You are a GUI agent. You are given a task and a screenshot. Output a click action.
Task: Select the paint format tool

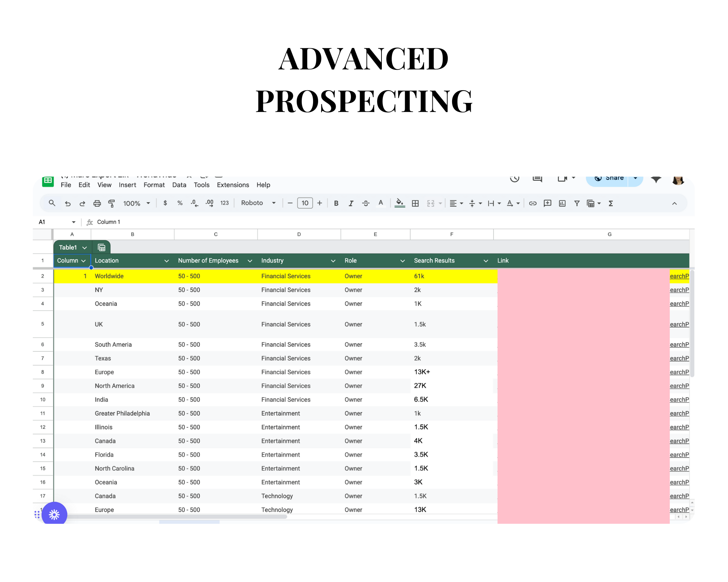coord(111,203)
